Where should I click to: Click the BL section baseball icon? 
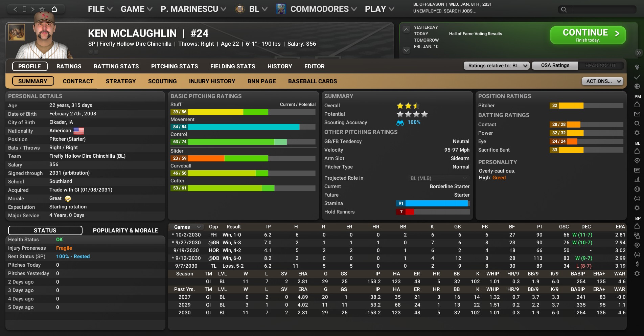[x=637, y=189]
